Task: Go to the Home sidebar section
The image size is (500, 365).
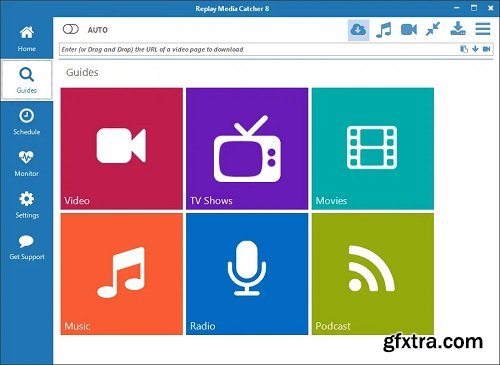Action: tap(26, 39)
